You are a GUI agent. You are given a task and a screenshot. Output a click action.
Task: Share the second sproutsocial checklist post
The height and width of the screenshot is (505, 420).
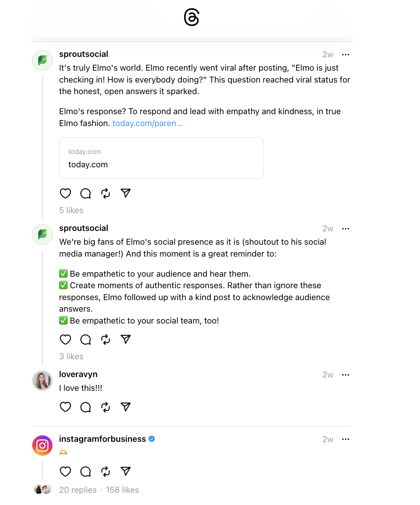pyautogui.click(x=126, y=339)
